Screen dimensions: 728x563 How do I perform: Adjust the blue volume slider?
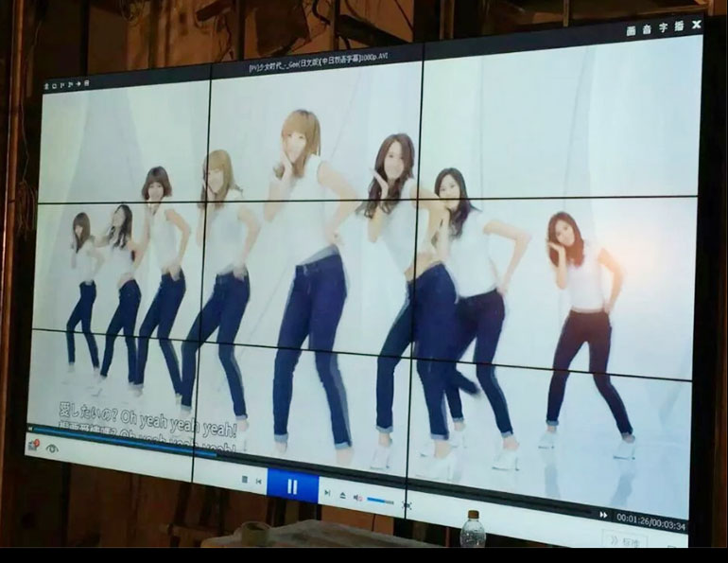(380, 501)
